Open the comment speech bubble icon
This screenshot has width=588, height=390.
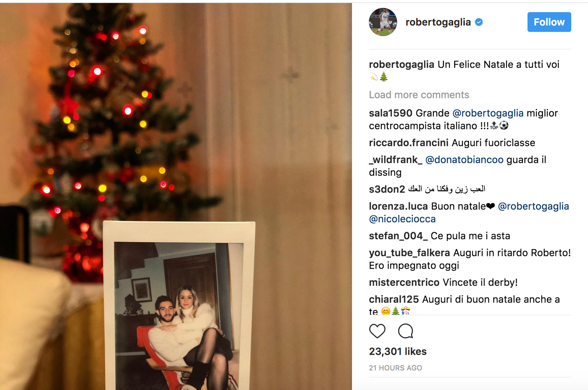coord(405,331)
